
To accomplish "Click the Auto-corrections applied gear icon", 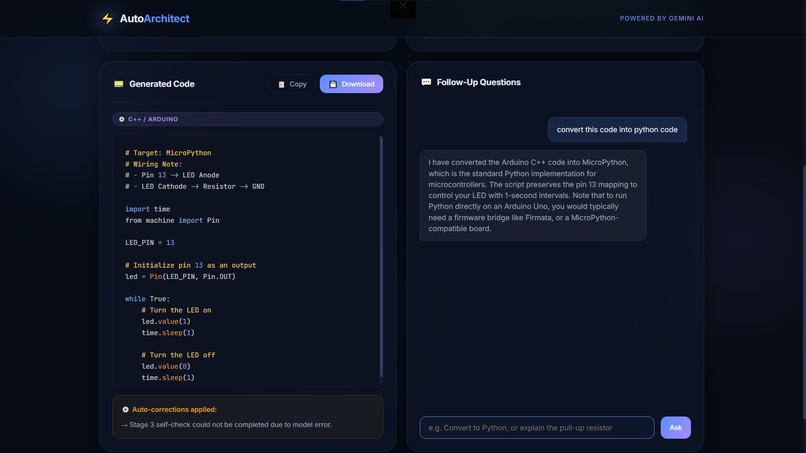I will point(125,410).
